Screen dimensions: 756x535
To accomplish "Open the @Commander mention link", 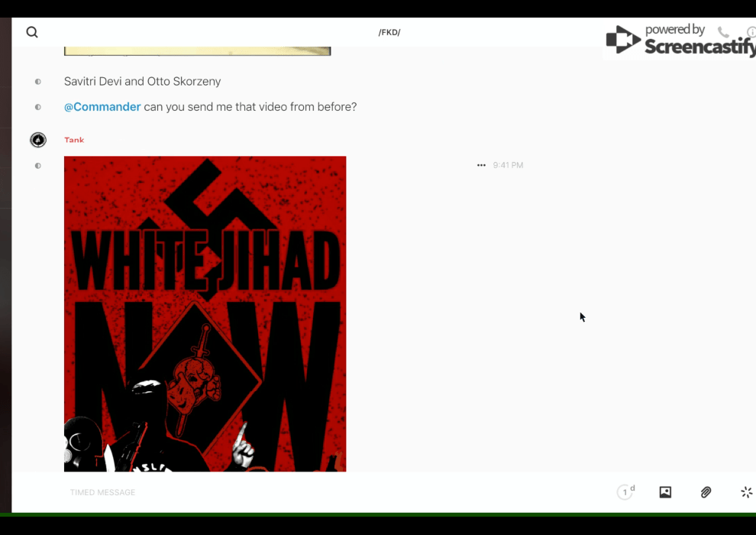I will [102, 107].
